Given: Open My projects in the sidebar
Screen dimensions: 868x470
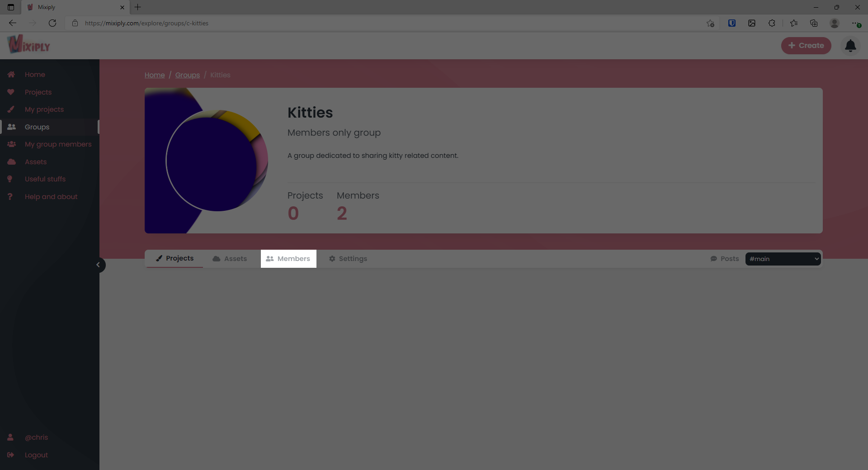Looking at the screenshot, I should [x=44, y=109].
